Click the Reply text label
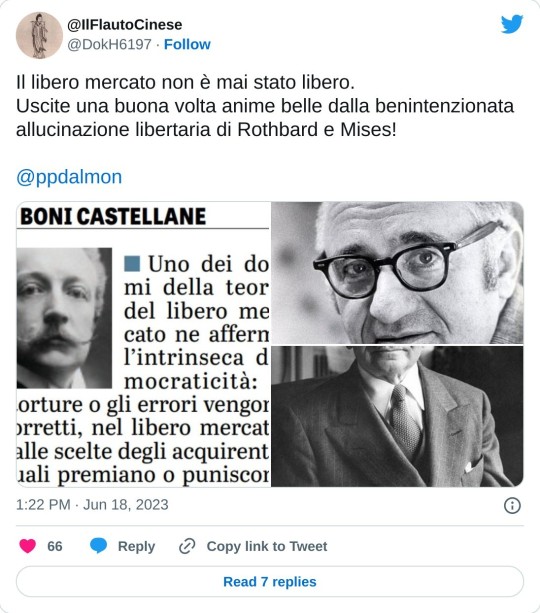 coord(136,546)
